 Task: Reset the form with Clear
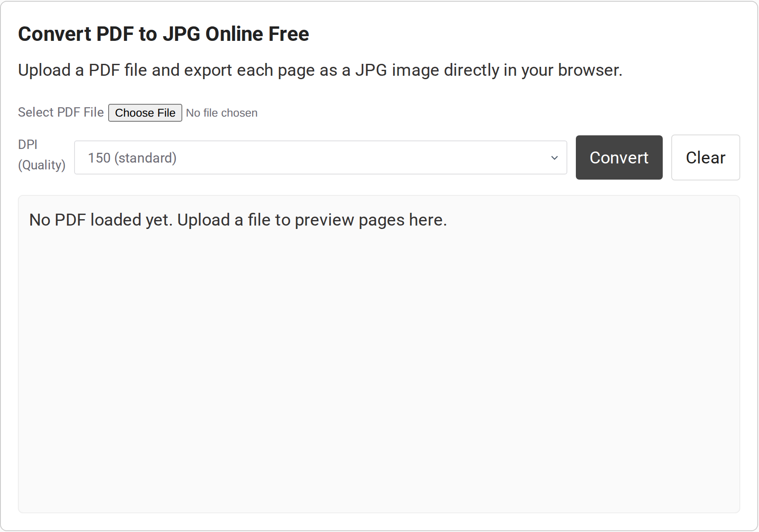(705, 157)
